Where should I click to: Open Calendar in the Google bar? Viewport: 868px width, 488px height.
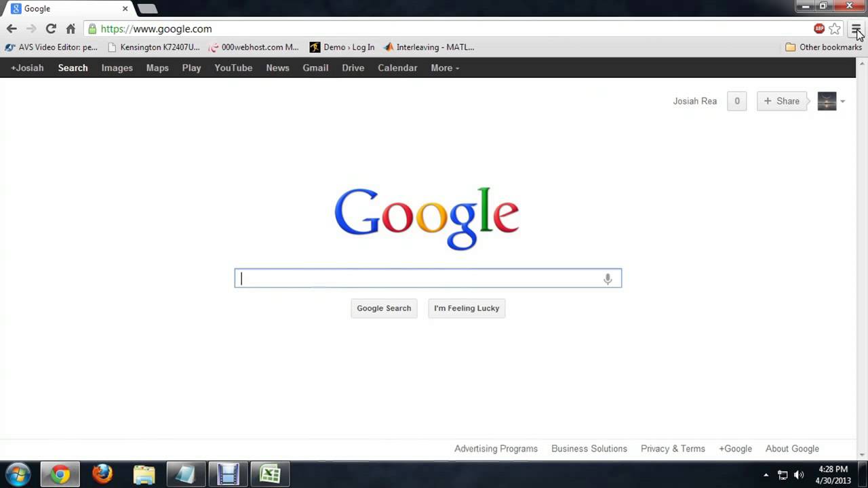[x=397, y=68]
